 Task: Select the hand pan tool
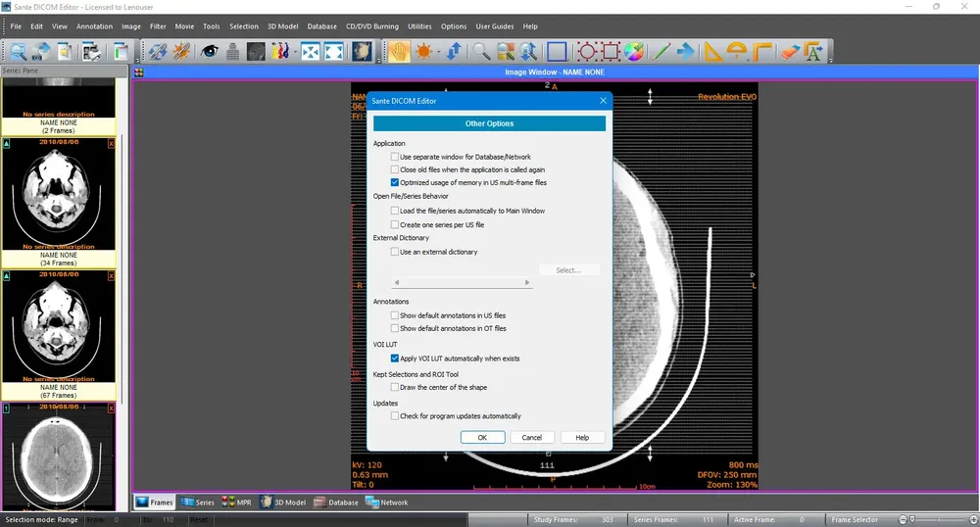pyautogui.click(x=399, y=52)
